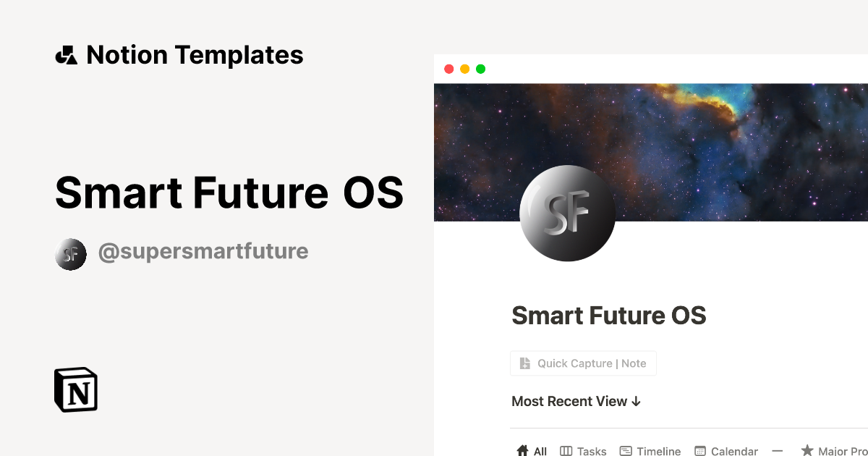Click the nebula cover image

[723, 130]
